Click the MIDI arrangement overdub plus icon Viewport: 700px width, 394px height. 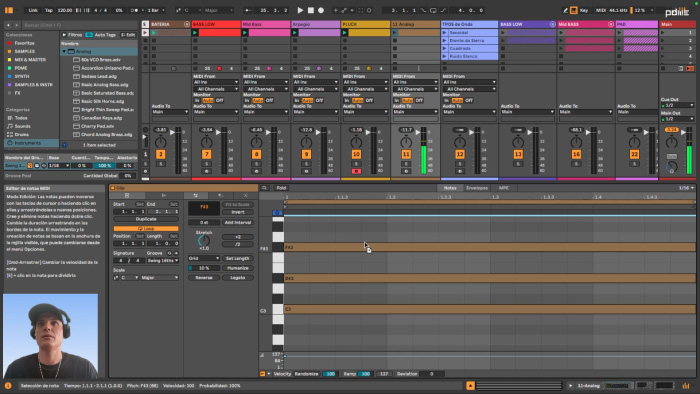336,10
